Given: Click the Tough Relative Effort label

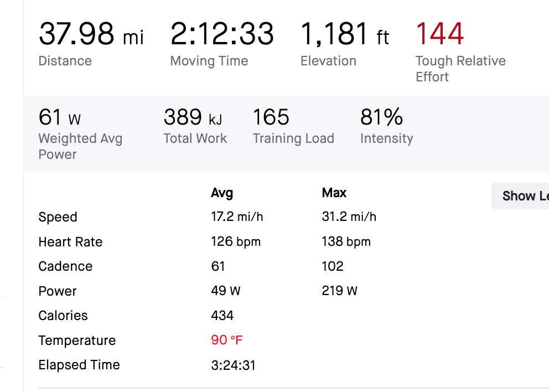Looking at the screenshot, I should click(460, 69).
